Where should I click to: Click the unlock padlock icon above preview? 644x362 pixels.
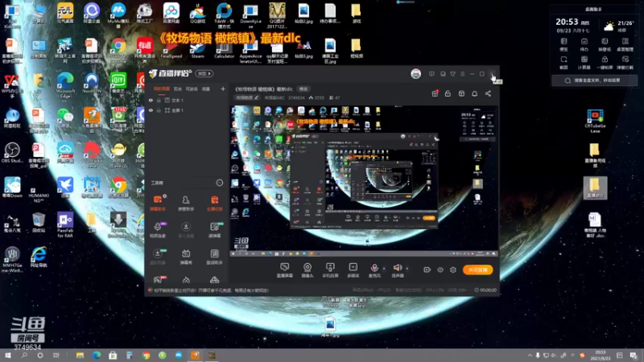click(448, 93)
